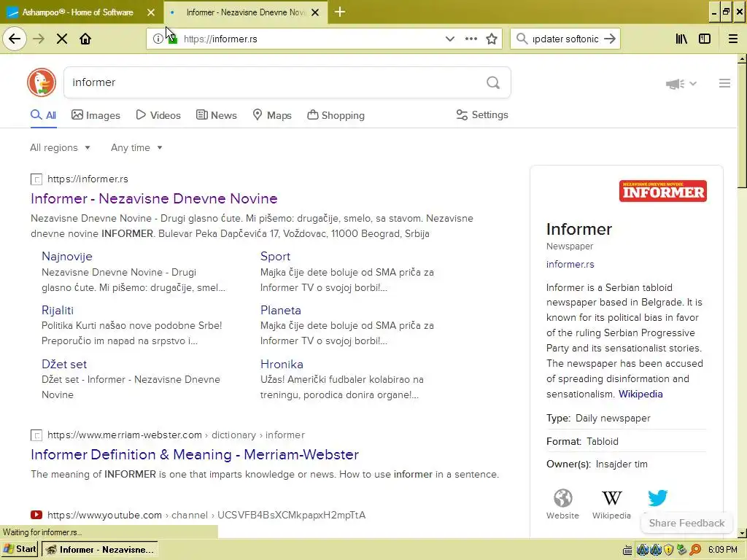747x560 pixels.
Task: Click the Share Feedback button
Action: [x=686, y=523]
